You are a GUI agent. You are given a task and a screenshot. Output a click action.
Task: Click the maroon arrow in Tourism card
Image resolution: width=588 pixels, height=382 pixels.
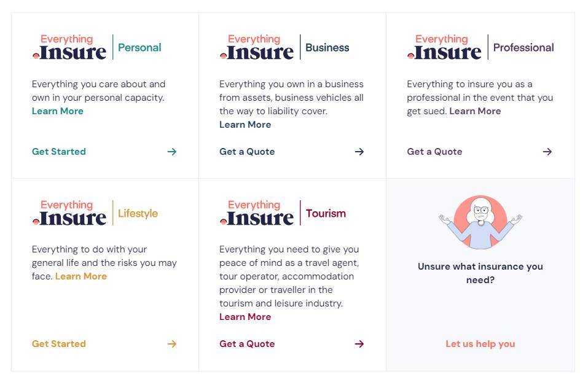point(359,344)
